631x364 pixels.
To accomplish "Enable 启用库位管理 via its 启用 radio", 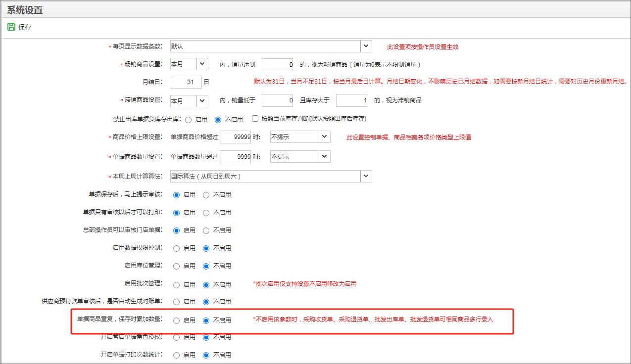I will pyautogui.click(x=176, y=266).
